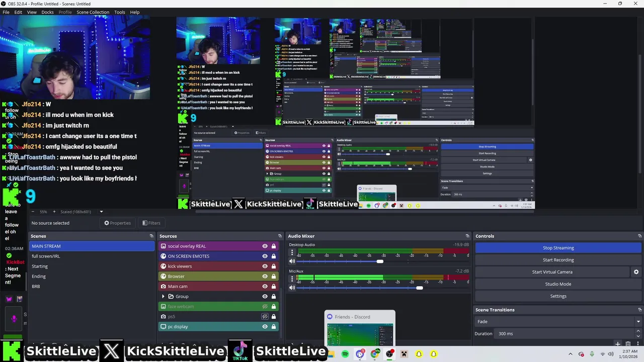
Task: Click the Properties button
Action: [x=117, y=223]
